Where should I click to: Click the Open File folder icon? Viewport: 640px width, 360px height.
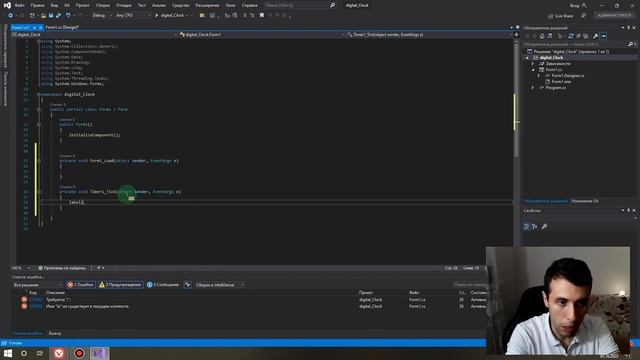click(43, 16)
